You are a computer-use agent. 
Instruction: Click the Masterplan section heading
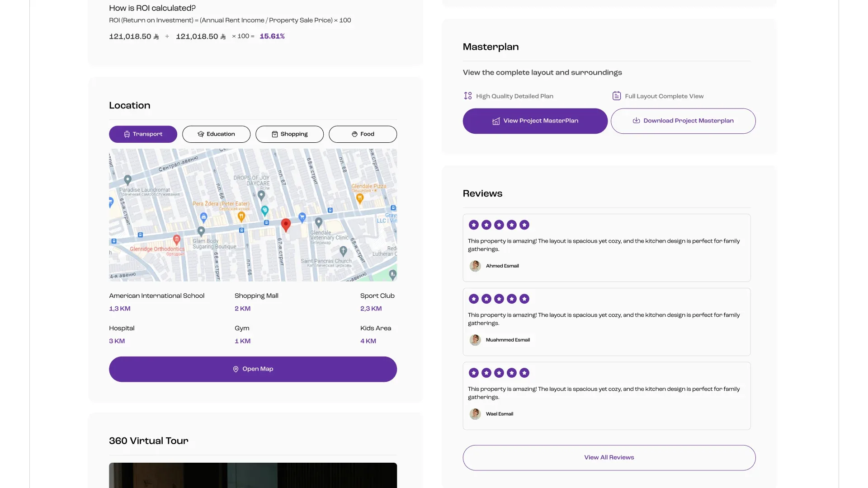point(491,47)
